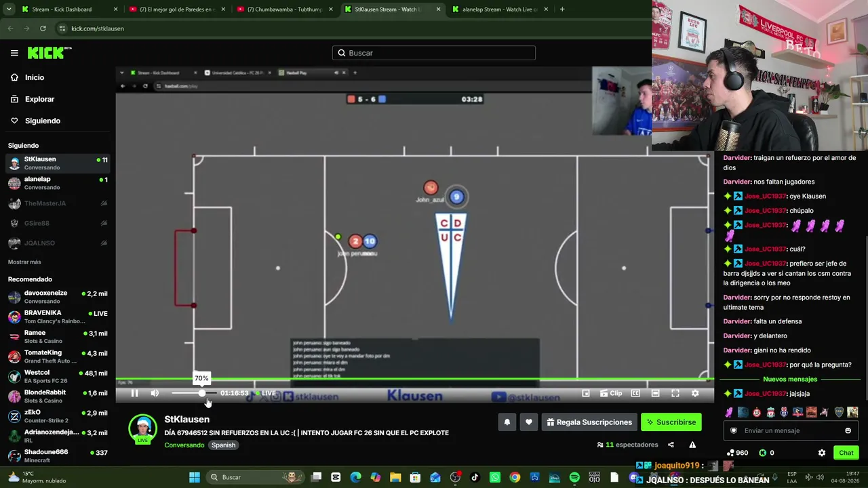Open the Conversando category link
The width and height of the screenshot is (868, 488).
(184, 445)
